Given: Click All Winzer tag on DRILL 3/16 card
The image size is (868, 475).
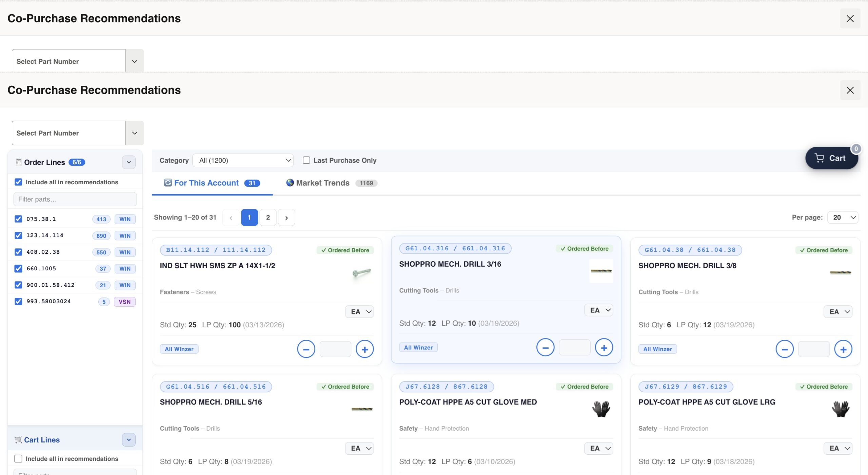Looking at the screenshot, I should pos(418,347).
